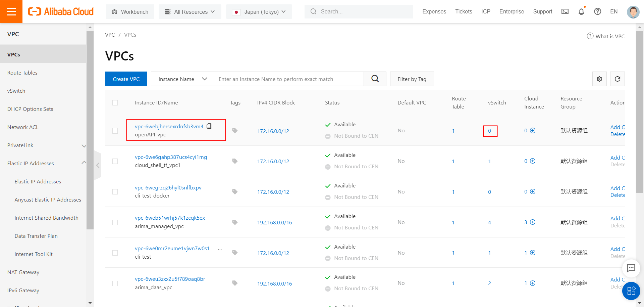644x307 pixels.
Task: Show more options for vpc-6we0mr2eume1vjwn7w0s1
Action: click(220, 249)
